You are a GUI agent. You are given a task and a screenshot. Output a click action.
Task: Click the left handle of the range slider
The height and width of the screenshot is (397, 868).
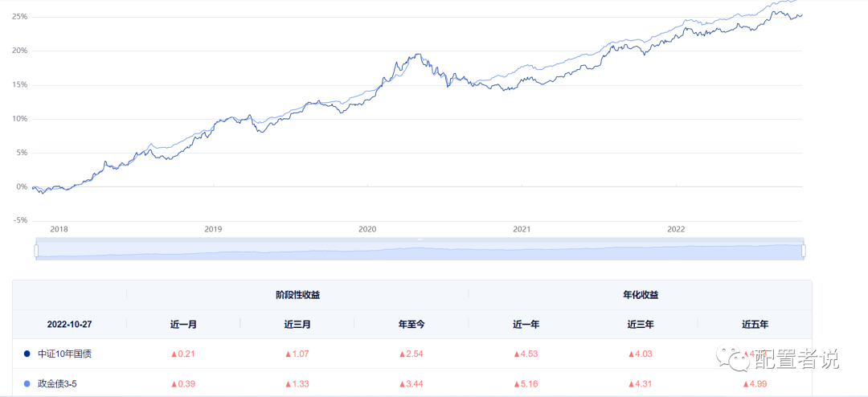tap(36, 251)
